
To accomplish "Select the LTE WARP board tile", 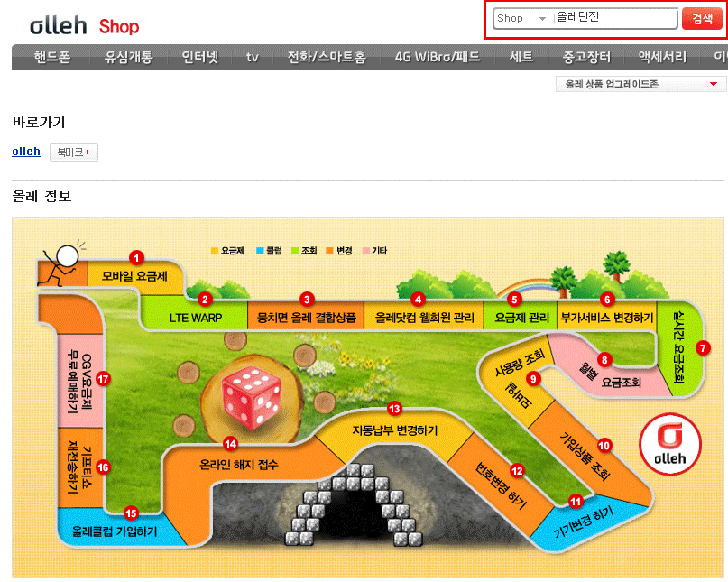I will 196,318.
